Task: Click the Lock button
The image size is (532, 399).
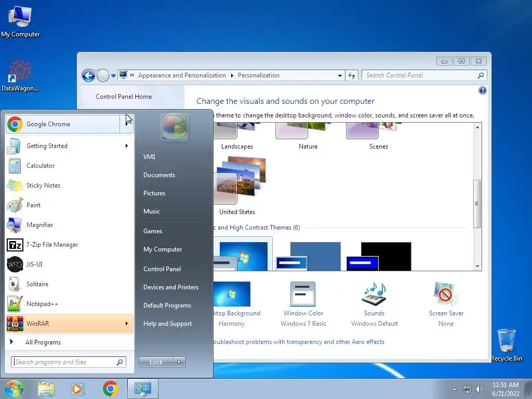Action: 156,362
